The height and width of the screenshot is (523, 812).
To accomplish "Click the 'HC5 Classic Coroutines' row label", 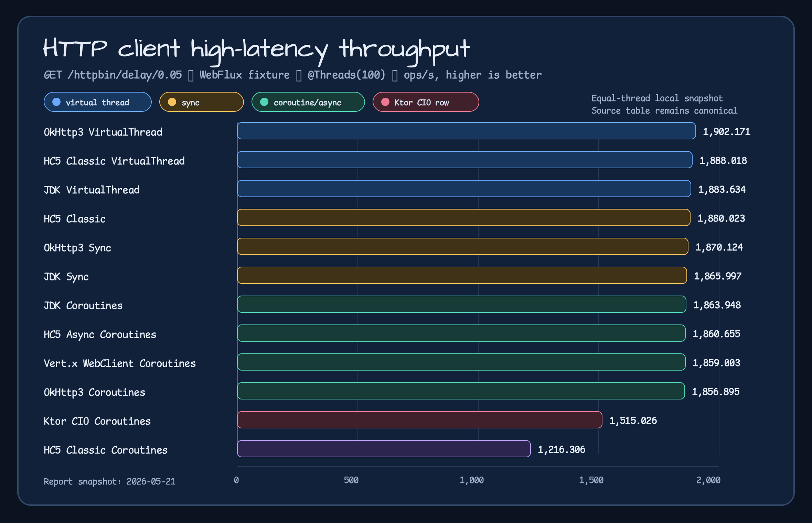I will click(106, 450).
